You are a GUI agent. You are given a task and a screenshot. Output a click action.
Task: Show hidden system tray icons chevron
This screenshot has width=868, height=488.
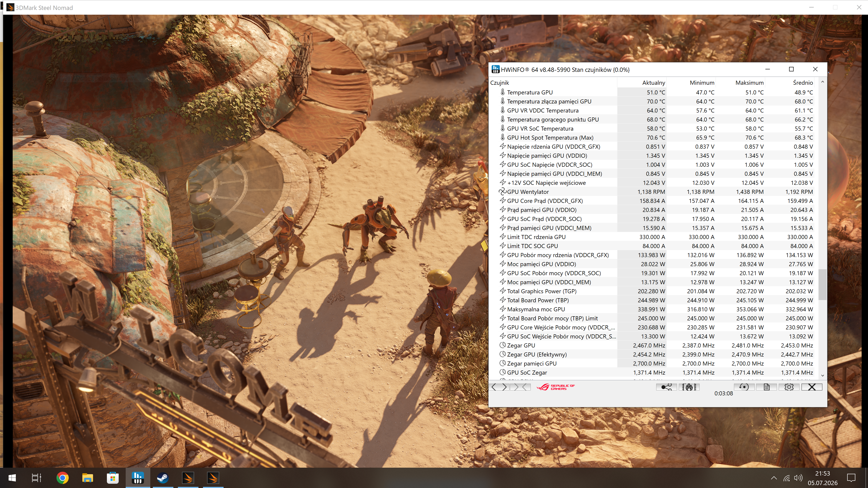tap(774, 478)
